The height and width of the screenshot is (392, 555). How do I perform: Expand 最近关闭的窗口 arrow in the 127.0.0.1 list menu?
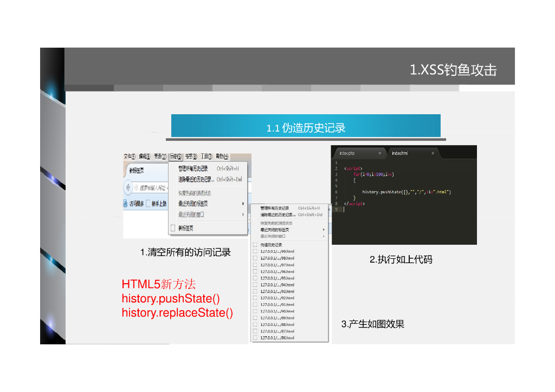pyautogui.click(x=324, y=236)
